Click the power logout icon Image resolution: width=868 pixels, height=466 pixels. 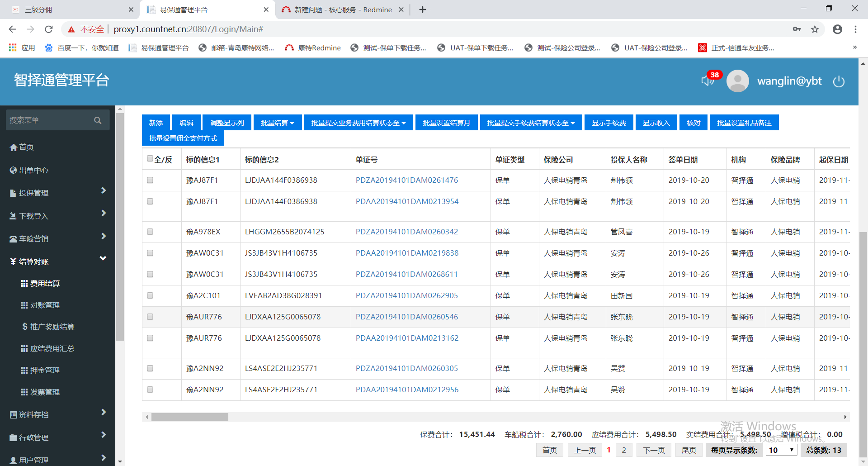pos(839,81)
